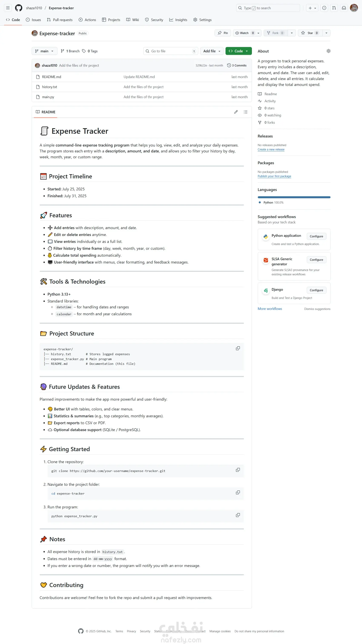362x644 pixels.
Task: Expand the main branch dropdown
Action: click(x=45, y=51)
